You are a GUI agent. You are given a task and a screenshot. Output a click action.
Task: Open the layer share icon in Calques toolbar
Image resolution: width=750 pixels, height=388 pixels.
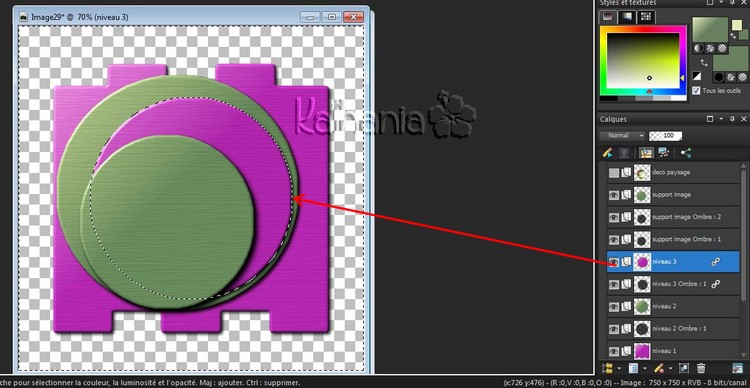coord(686,153)
